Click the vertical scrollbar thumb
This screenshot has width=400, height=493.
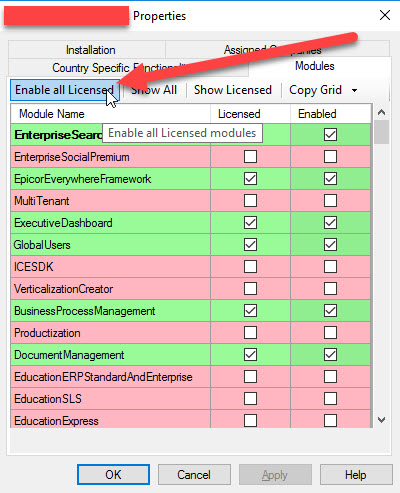[x=381, y=132]
